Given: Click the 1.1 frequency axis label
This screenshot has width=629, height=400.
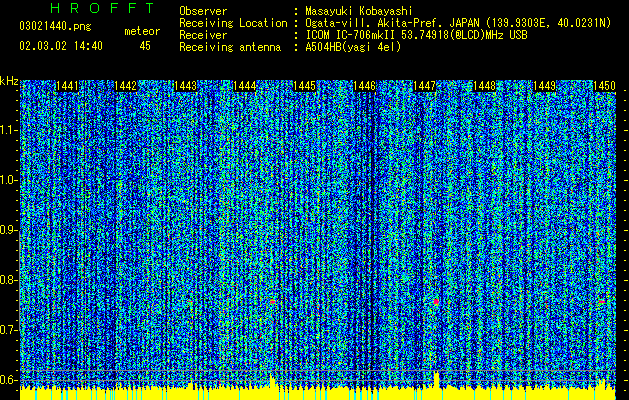Looking at the screenshot, I should point(8,130).
